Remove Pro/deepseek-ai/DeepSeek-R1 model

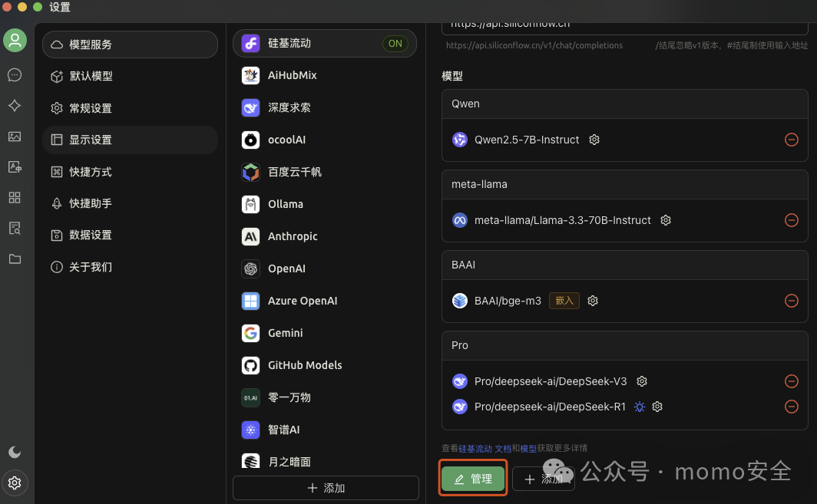tap(792, 407)
